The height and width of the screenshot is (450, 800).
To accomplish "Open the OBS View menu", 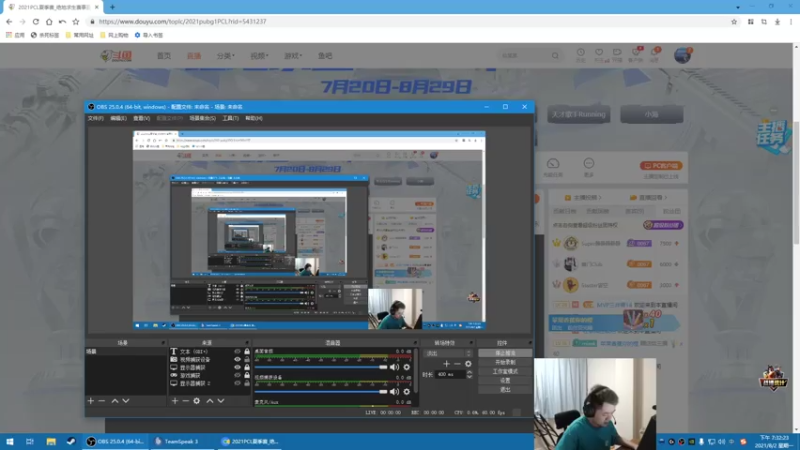I will 141,118.
